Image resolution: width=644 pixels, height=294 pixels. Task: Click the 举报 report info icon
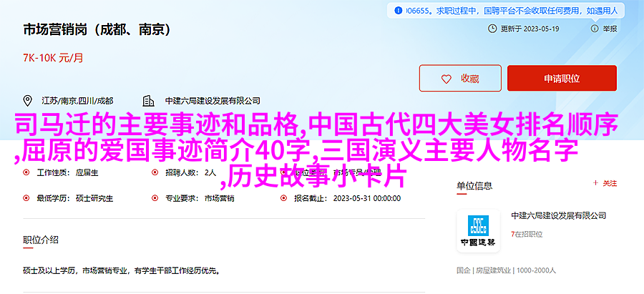pos(595,29)
